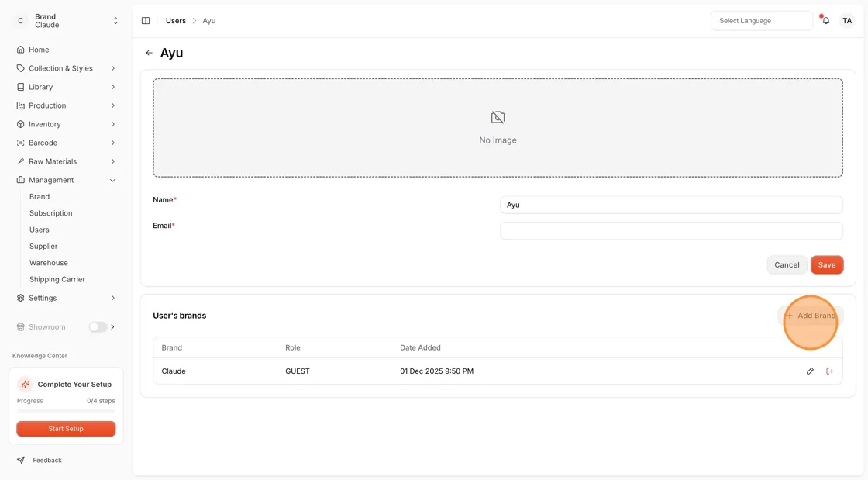The width and height of the screenshot is (868, 480).
Task: Open the Select Language dropdown
Action: click(761, 21)
